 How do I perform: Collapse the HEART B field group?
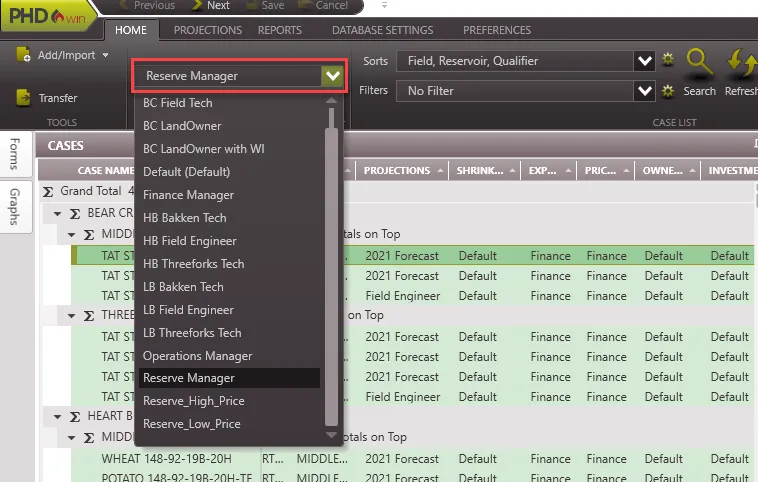pyautogui.click(x=59, y=416)
